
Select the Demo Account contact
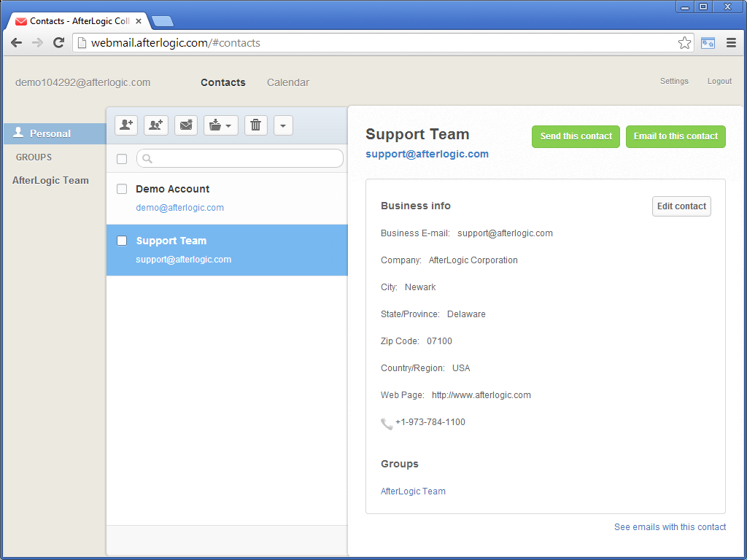pyautogui.click(x=227, y=198)
